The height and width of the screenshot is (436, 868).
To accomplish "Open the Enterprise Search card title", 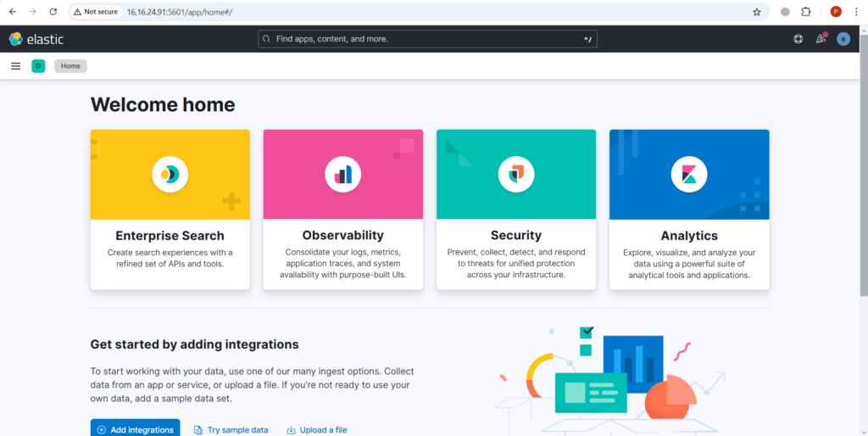I will 170,236.
